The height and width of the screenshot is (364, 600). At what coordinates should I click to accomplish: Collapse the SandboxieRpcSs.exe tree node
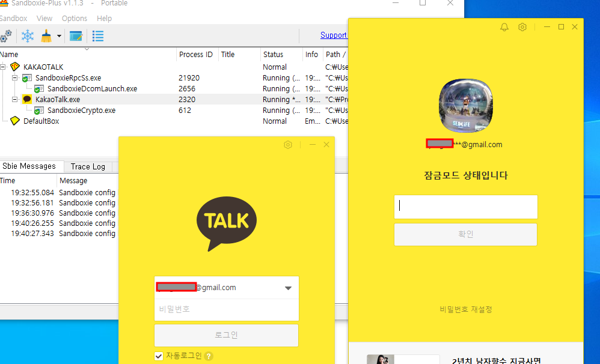[14, 77]
